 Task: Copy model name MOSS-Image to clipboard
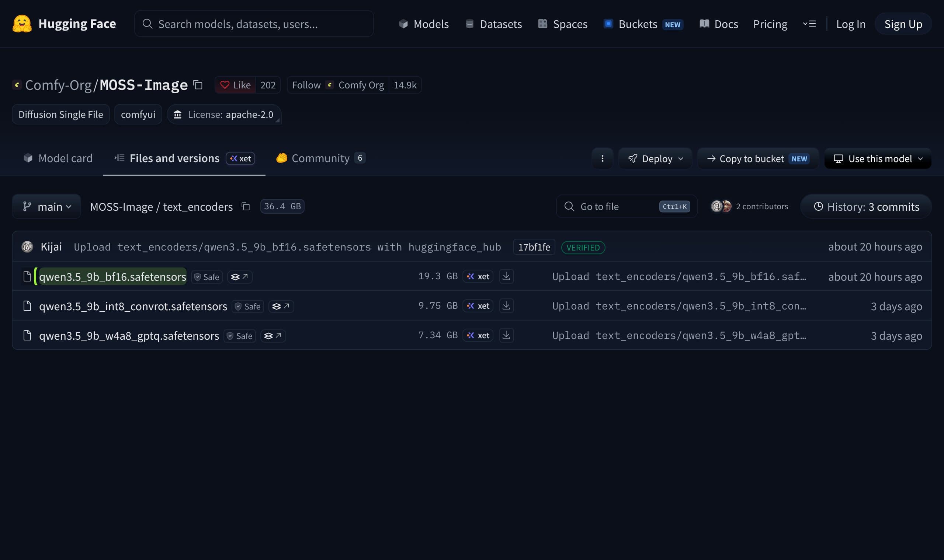198,85
